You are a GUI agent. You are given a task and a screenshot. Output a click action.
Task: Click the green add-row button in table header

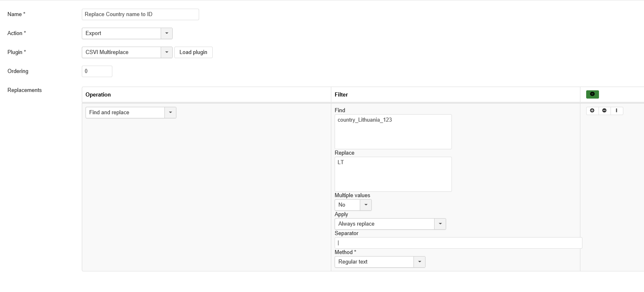(x=592, y=94)
